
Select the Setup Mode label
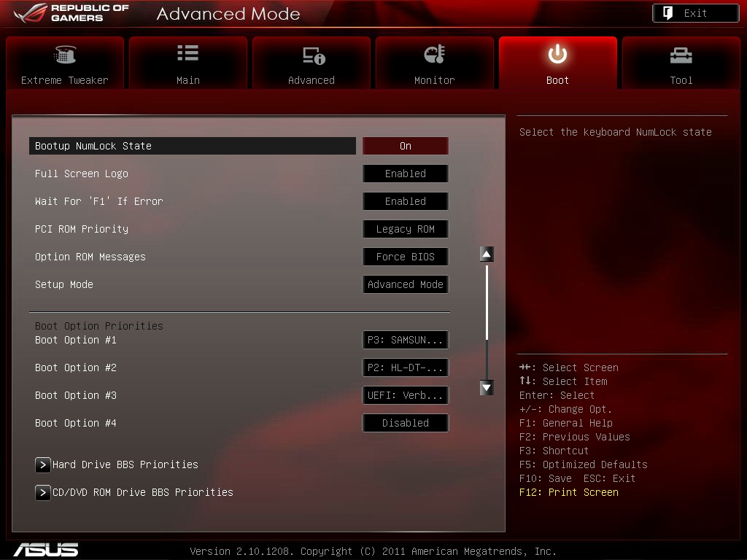pyautogui.click(x=64, y=284)
